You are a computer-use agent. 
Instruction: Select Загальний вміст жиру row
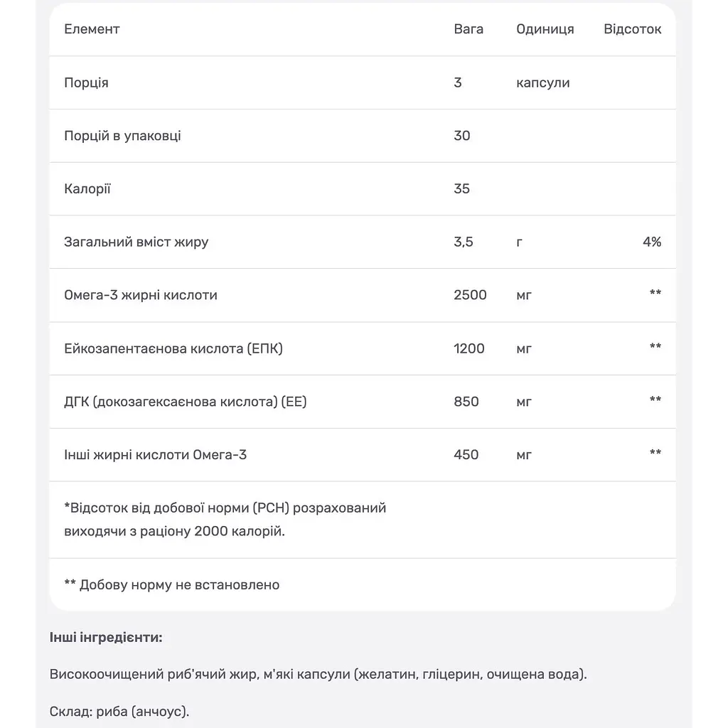click(363, 242)
